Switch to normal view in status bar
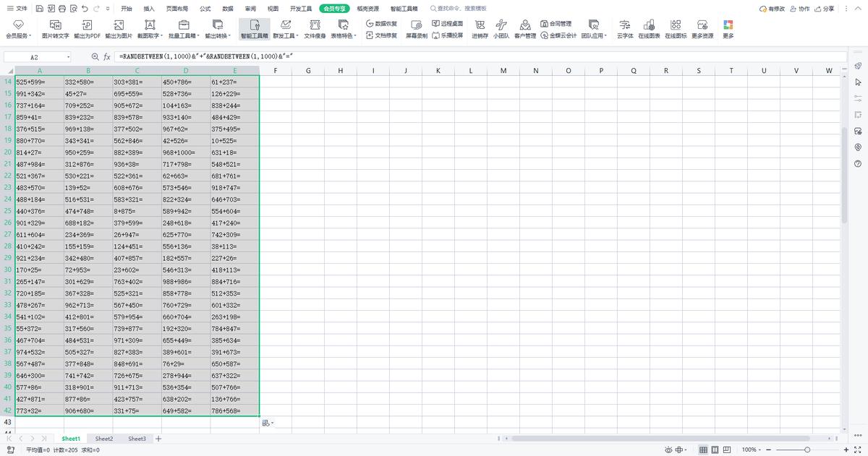The height and width of the screenshot is (456, 868). tap(703, 449)
